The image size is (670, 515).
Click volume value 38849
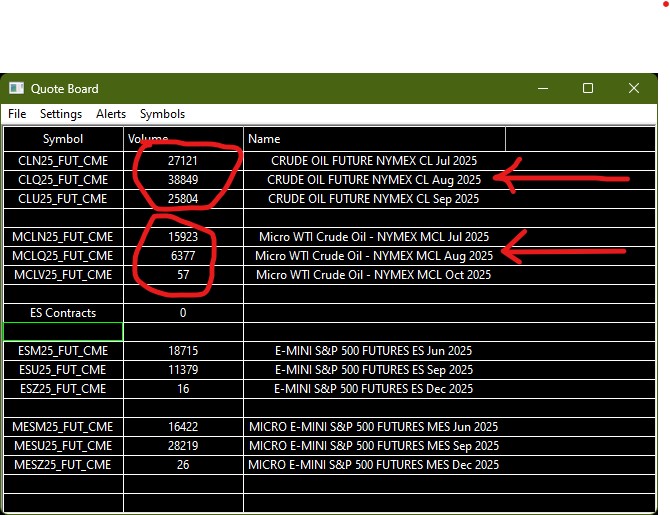pos(183,180)
